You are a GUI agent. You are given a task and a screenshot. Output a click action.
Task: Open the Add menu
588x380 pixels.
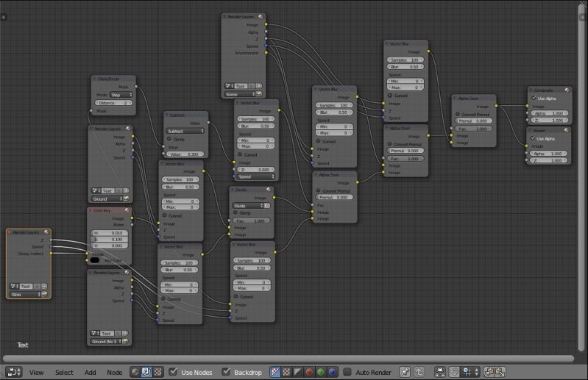point(90,372)
